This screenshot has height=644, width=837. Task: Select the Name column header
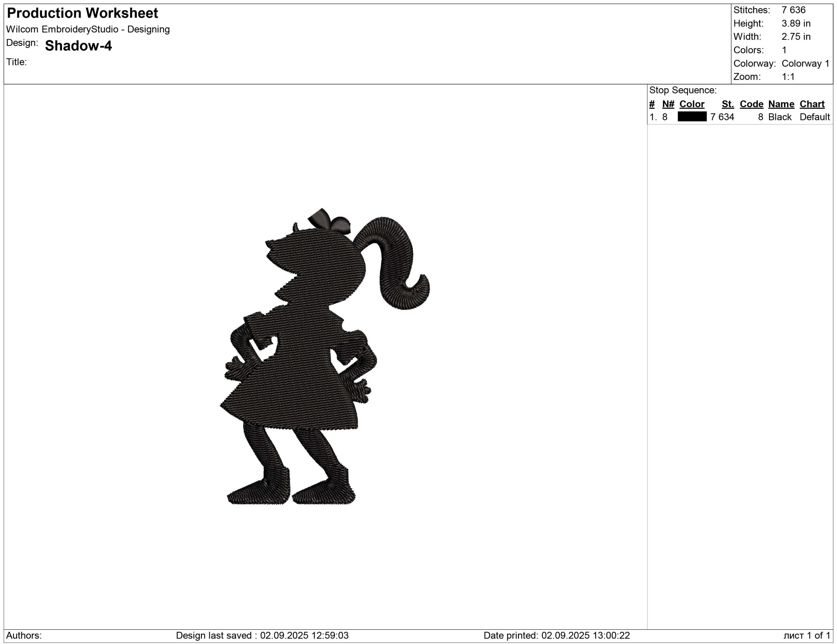(781, 104)
